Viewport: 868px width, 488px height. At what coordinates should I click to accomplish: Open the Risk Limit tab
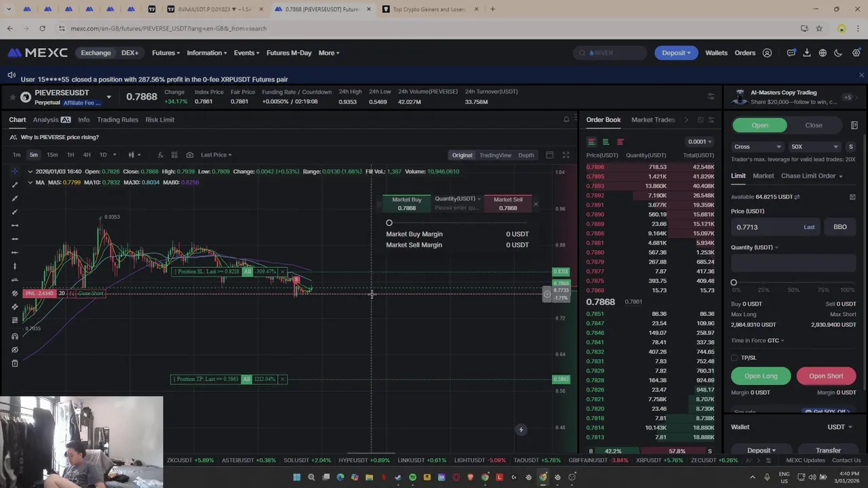(x=160, y=120)
